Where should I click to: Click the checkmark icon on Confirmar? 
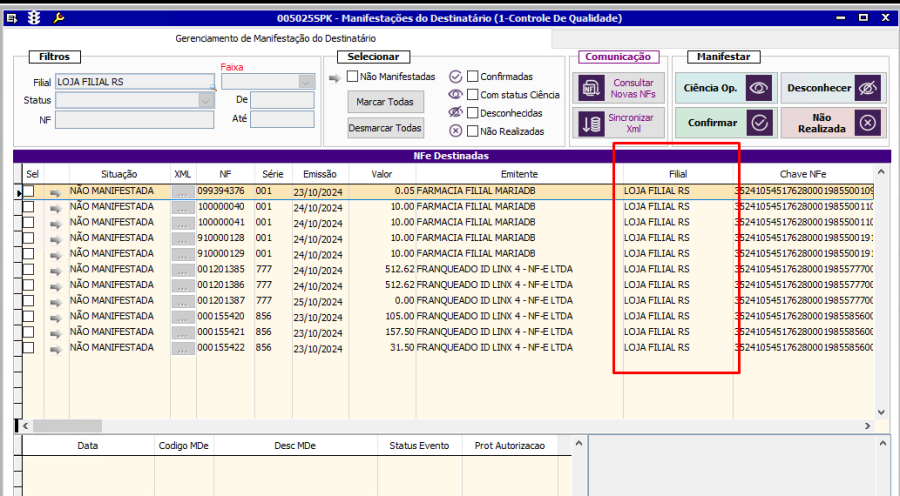(x=760, y=123)
